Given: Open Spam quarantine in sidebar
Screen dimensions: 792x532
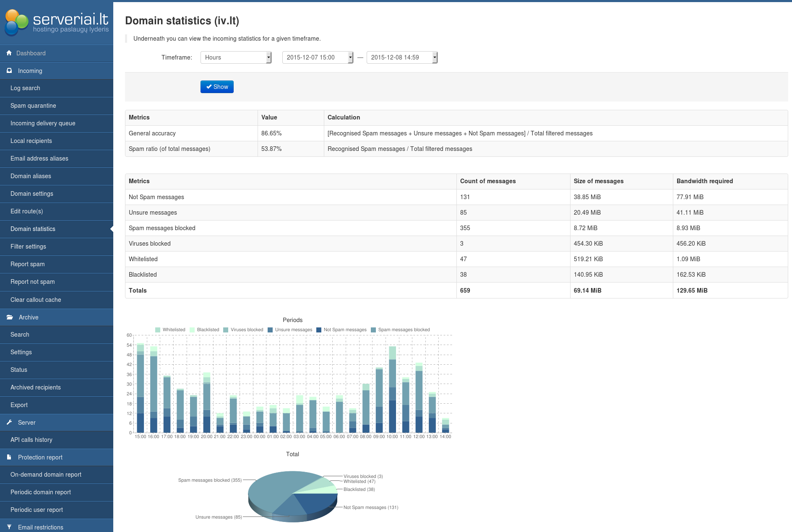Looking at the screenshot, I should (33, 106).
